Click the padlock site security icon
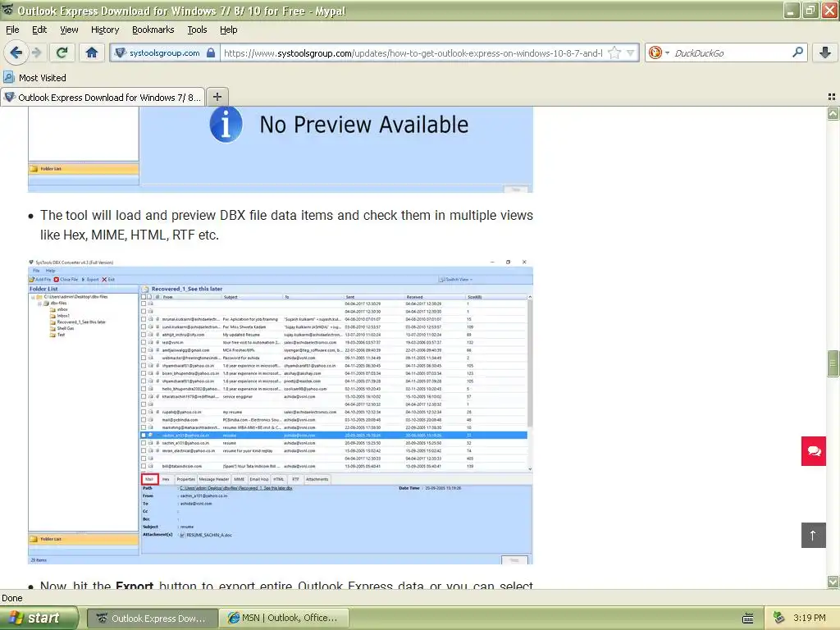 click(211, 53)
